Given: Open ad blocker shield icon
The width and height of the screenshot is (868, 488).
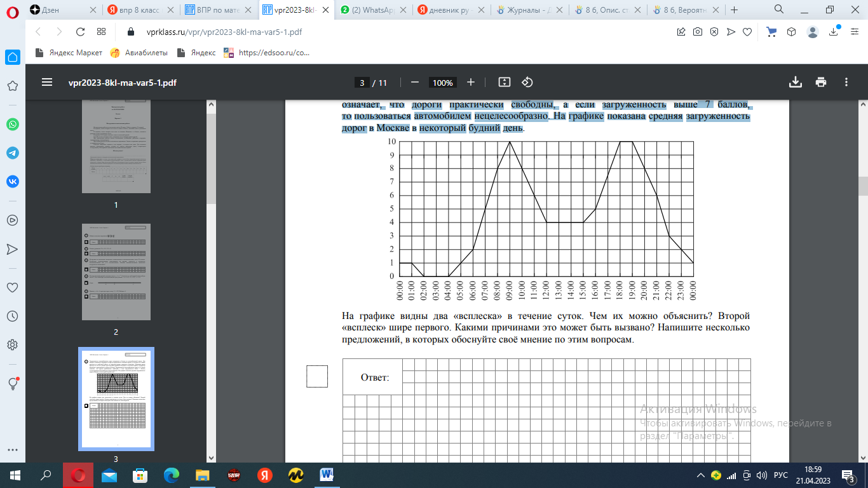Looking at the screenshot, I should 714,32.
